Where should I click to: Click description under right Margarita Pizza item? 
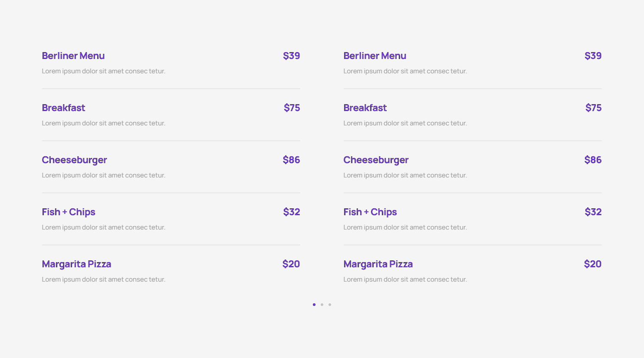tap(405, 279)
